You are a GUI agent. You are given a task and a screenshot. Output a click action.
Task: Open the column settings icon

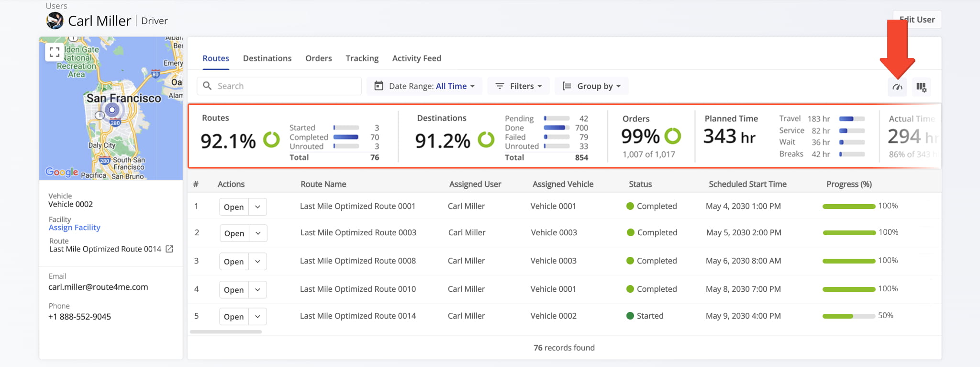click(x=921, y=87)
